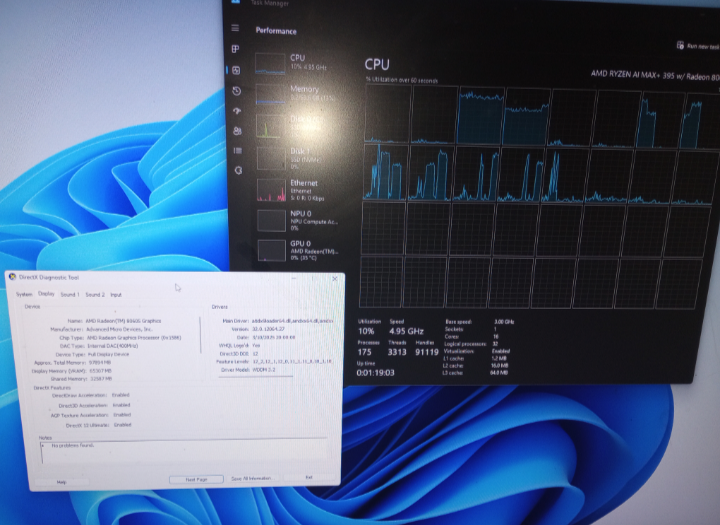Click the Exit button in DirectX tool
720x525 pixels.
click(309, 477)
